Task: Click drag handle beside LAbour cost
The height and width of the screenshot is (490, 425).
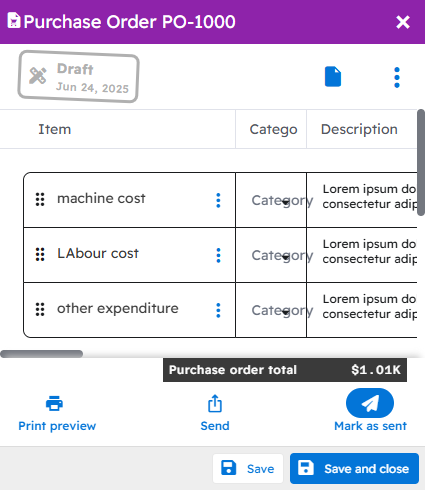Action: (x=40, y=255)
